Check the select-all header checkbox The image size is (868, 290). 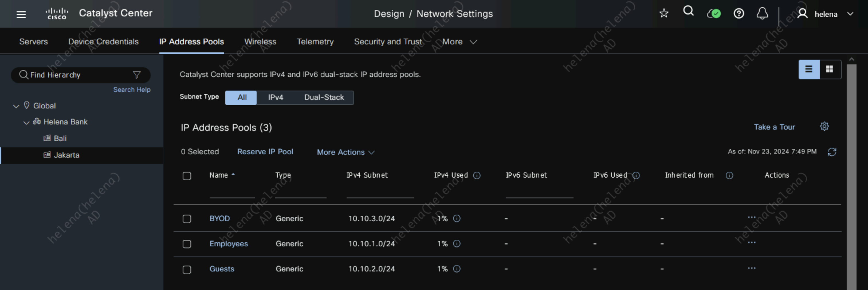187,176
